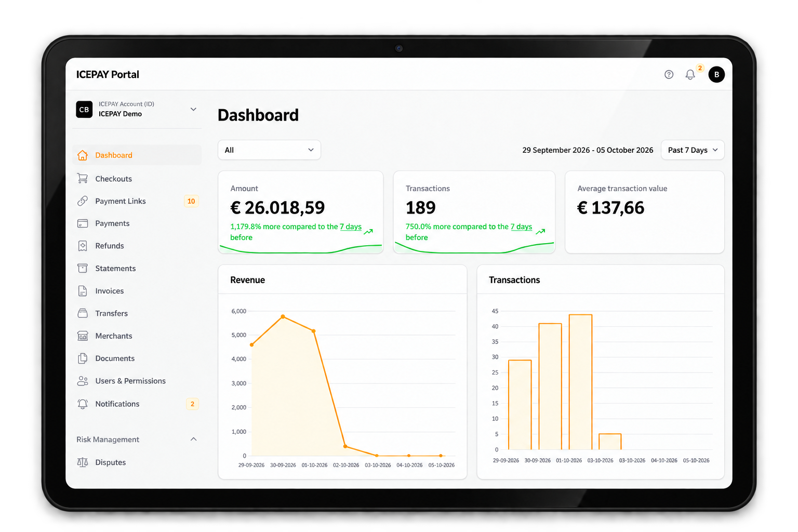798x532 pixels.
Task: Click the CB account avatar
Action: (84, 110)
